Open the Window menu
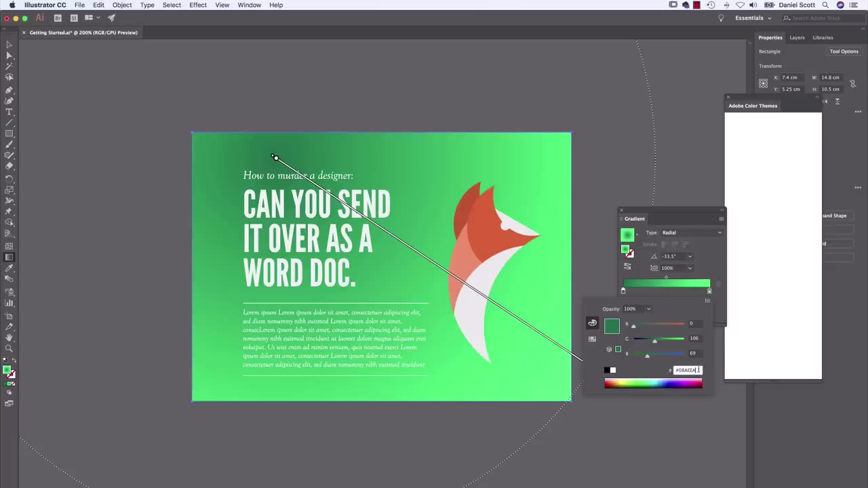Screen dimensions: 868x488 click(x=249, y=5)
